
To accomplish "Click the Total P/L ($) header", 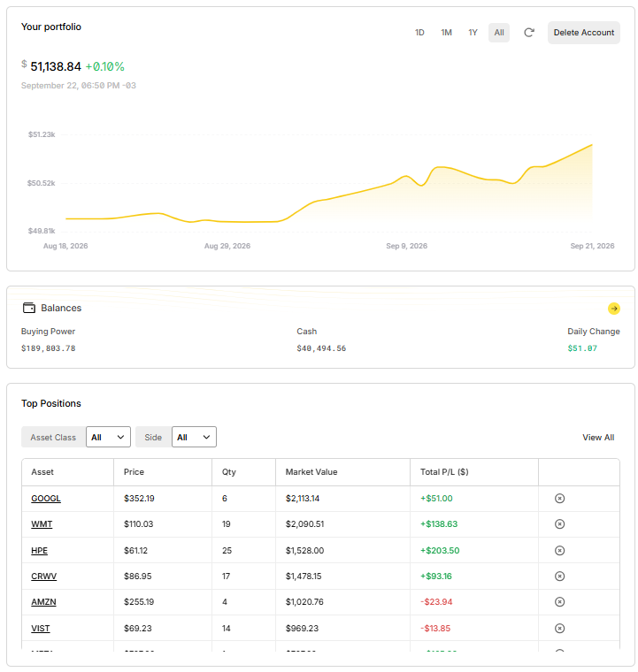I will tap(444, 472).
